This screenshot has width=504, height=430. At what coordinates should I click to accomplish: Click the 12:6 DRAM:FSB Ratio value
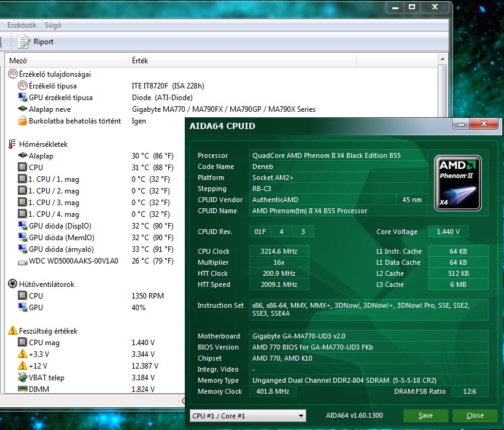tap(470, 391)
